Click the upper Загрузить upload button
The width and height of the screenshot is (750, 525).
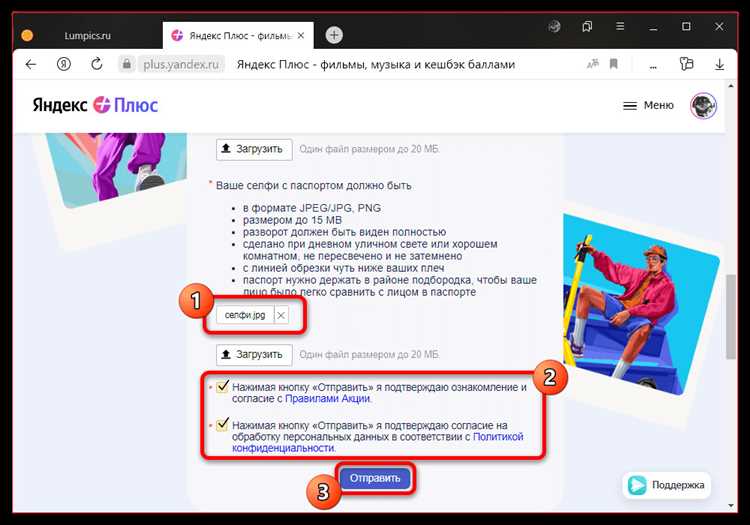coord(254,149)
